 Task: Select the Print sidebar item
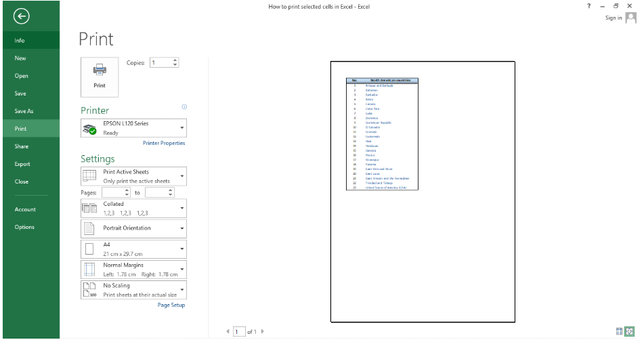click(31, 129)
